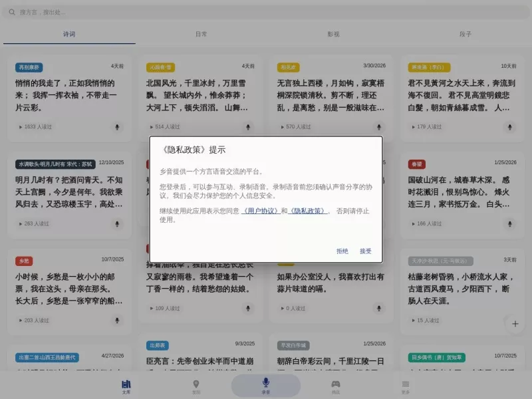
Task: Click the 天净沙·秋思 gray tag
Action: click(440, 261)
